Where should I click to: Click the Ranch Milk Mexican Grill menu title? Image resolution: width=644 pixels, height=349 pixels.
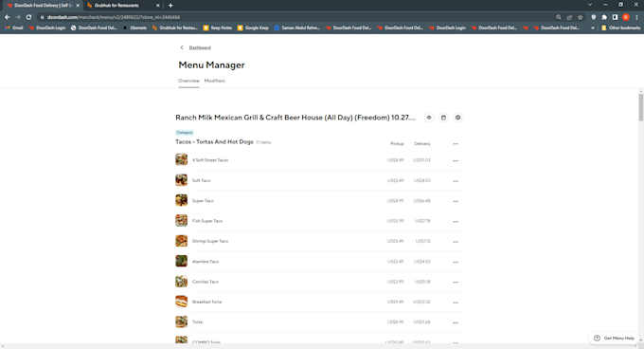[295, 118]
